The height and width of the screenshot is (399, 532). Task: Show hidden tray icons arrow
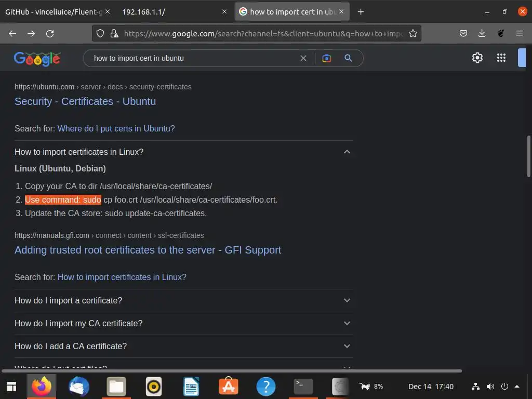coord(517,387)
